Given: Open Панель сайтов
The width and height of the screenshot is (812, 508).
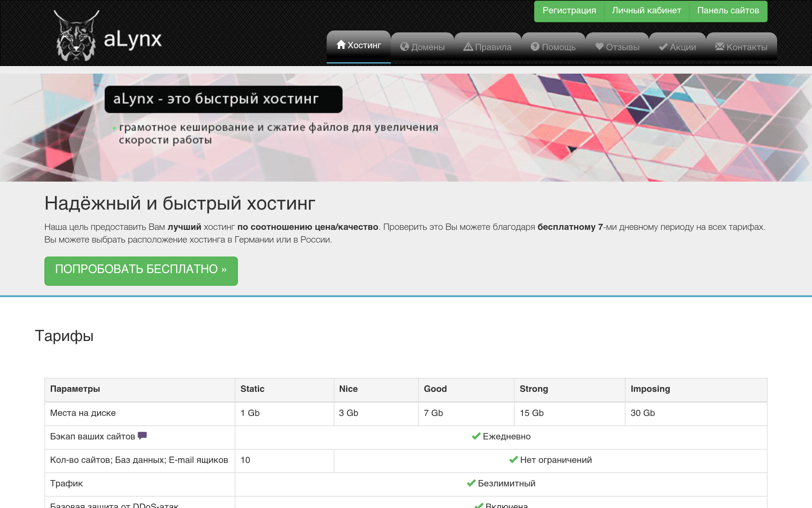Looking at the screenshot, I should [728, 11].
